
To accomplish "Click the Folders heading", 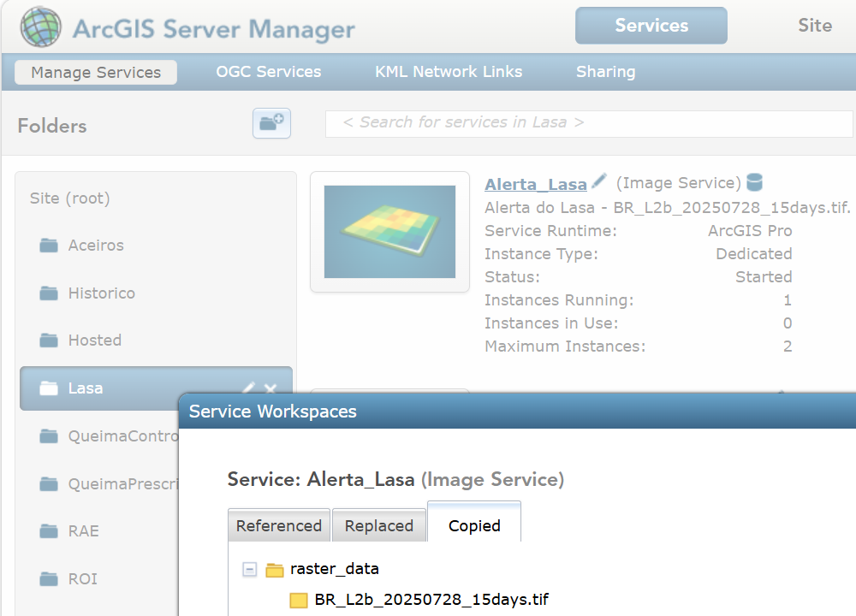I will [52, 126].
